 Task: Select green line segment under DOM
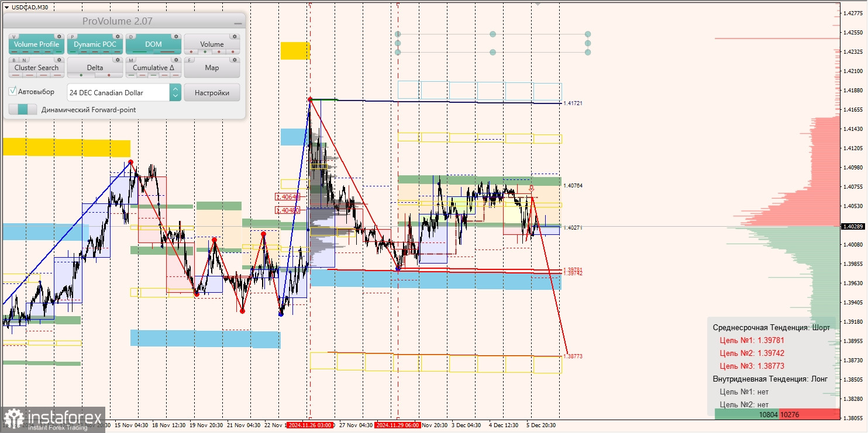click(x=139, y=52)
